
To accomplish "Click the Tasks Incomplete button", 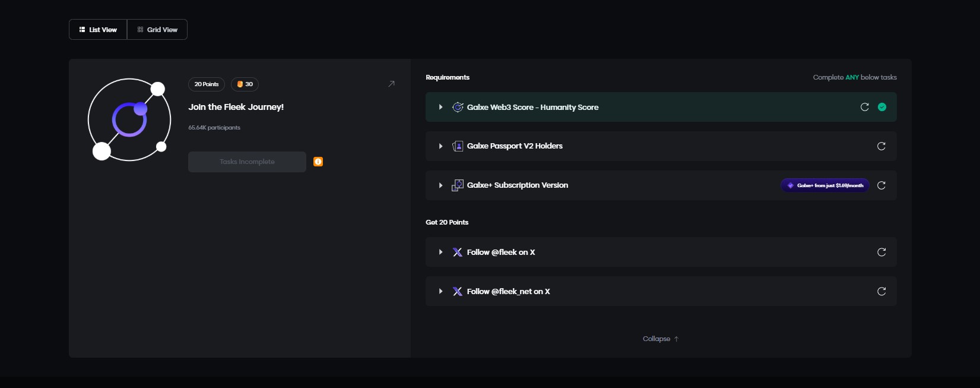I will click(x=247, y=162).
